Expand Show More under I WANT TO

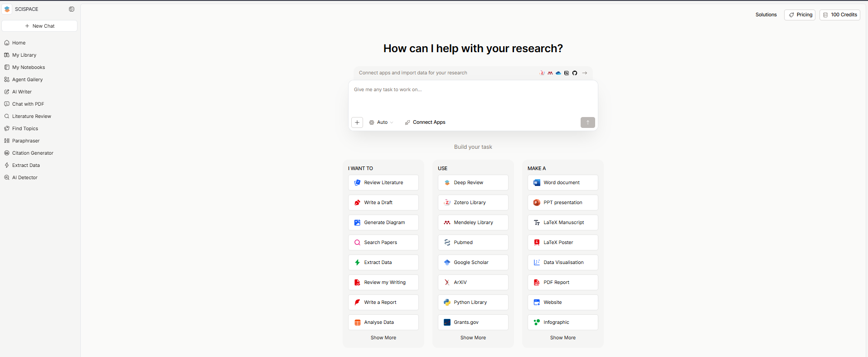click(383, 338)
